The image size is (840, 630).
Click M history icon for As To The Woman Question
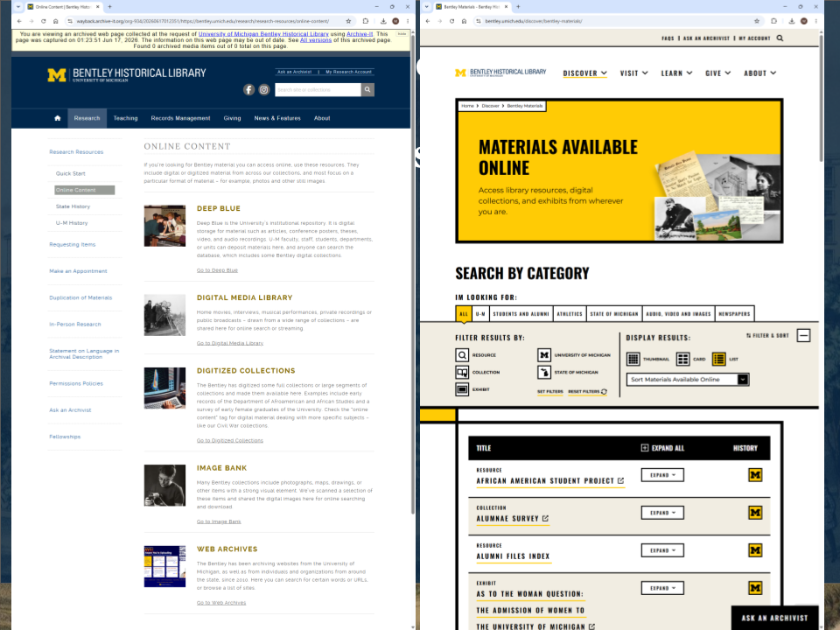[755, 588]
